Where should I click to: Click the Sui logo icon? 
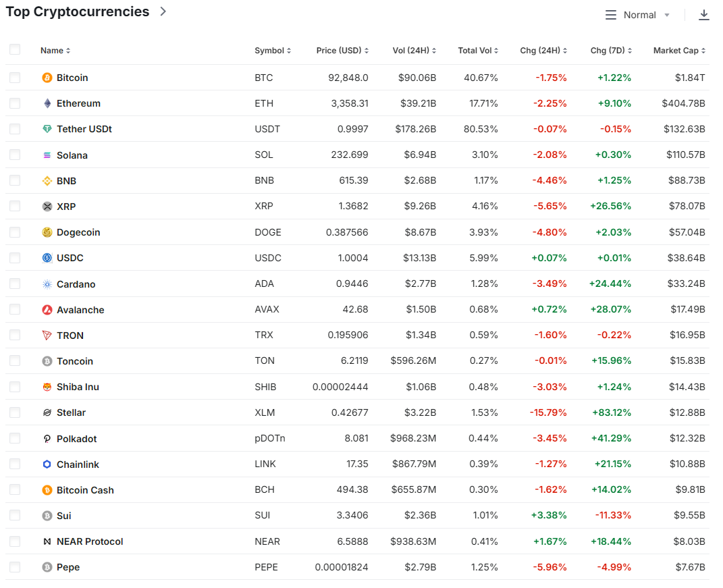point(47,516)
